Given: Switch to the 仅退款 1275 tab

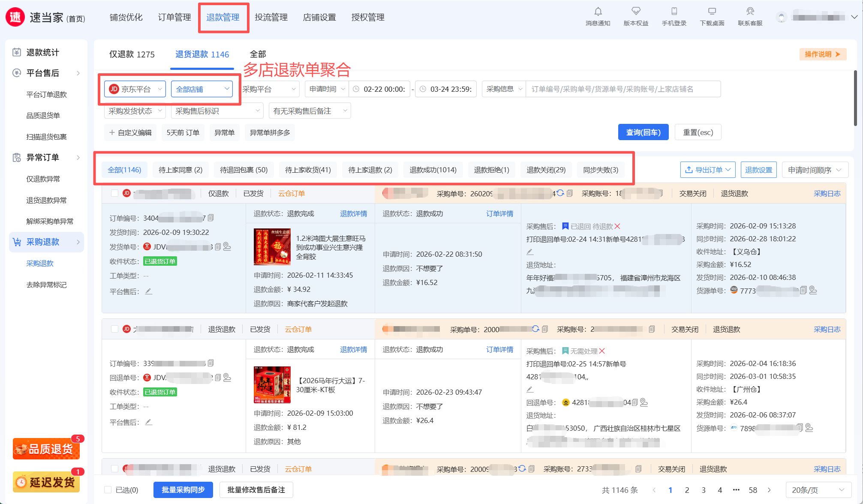Looking at the screenshot, I should [x=132, y=54].
